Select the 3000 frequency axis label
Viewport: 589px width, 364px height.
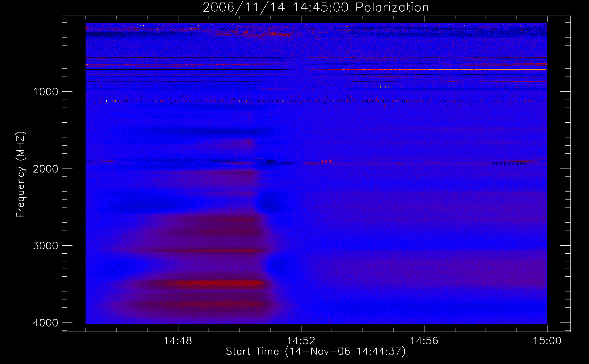pyautogui.click(x=46, y=245)
